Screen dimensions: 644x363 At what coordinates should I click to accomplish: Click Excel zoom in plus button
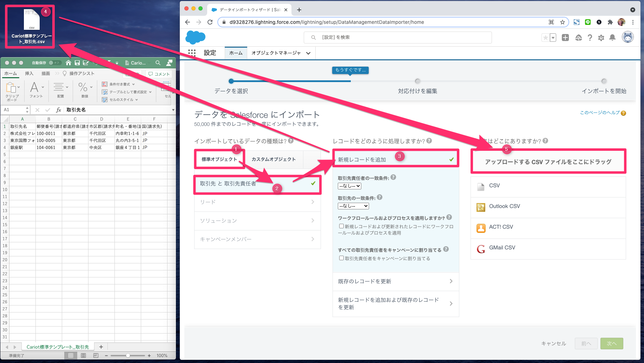point(149,356)
